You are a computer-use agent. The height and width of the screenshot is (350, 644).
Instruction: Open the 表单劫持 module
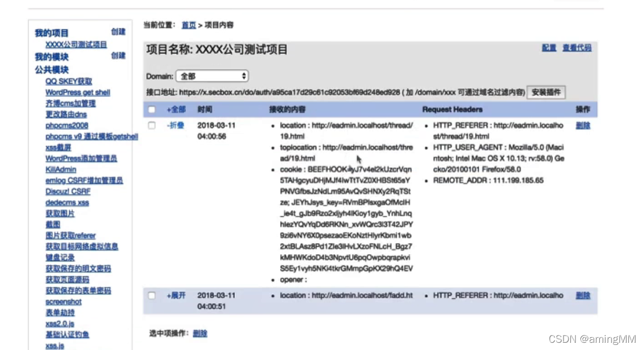pyautogui.click(x=60, y=313)
